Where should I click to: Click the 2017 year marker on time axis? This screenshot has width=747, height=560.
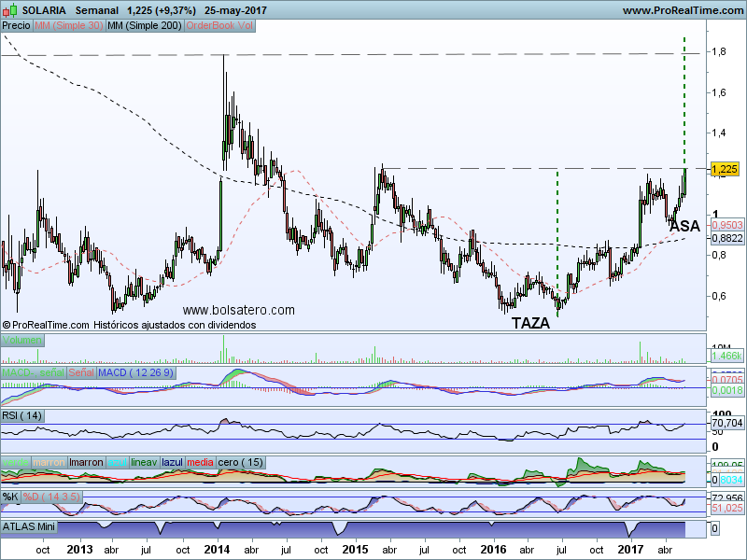[x=631, y=551]
